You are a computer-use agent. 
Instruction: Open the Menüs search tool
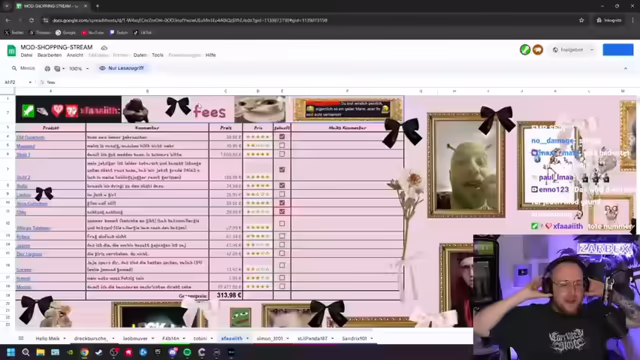[x=23, y=68]
